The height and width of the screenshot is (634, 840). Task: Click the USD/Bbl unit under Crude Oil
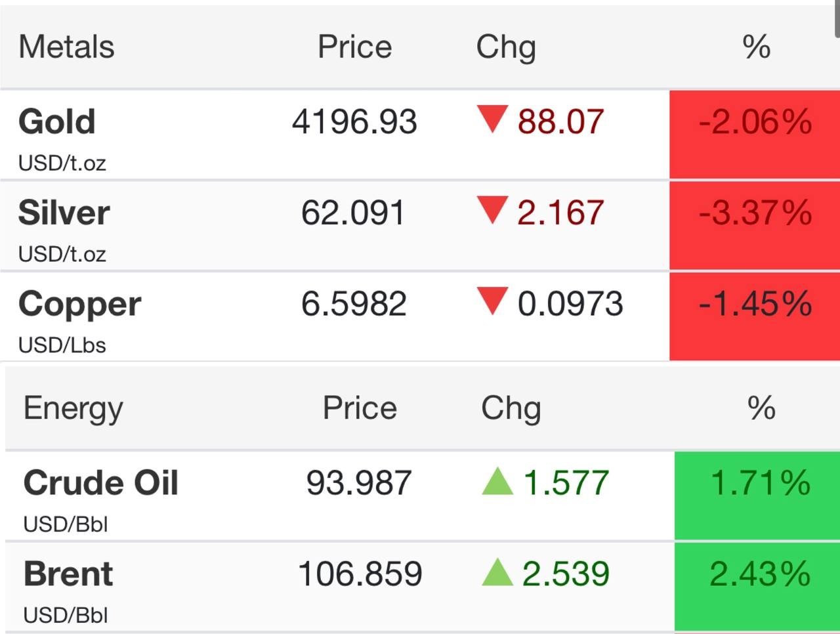point(66,524)
